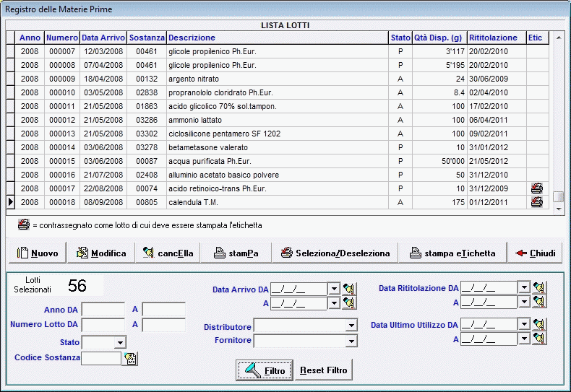Open substance lookup icon beside Codice Sostanza
This screenshot has height=392, width=571.
click(x=130, y=359)
